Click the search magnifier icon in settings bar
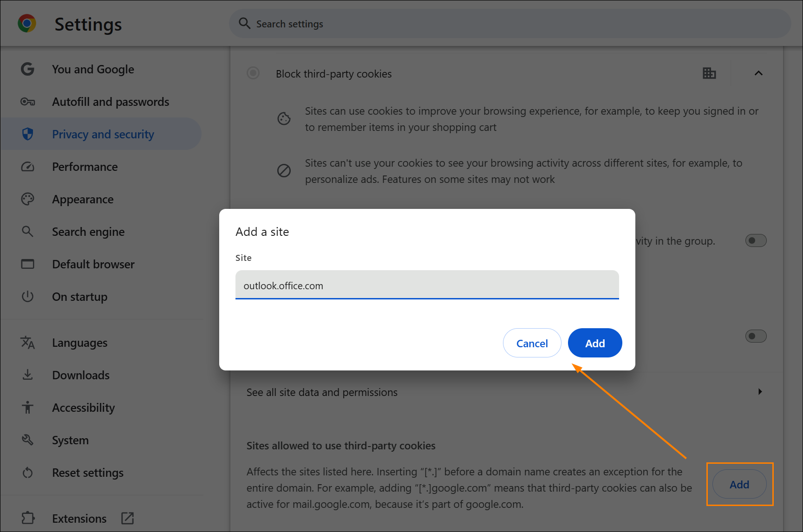803x532 pixels. [244, 23]
